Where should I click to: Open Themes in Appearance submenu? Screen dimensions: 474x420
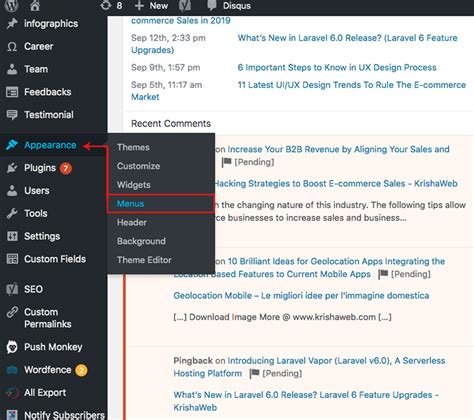[133, 147]
